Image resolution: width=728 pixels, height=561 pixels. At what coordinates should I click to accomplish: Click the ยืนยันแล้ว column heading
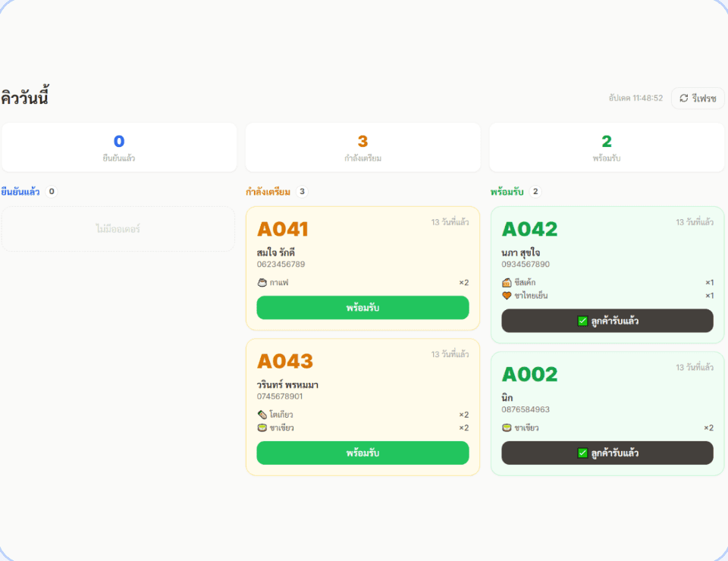[20, 192]
